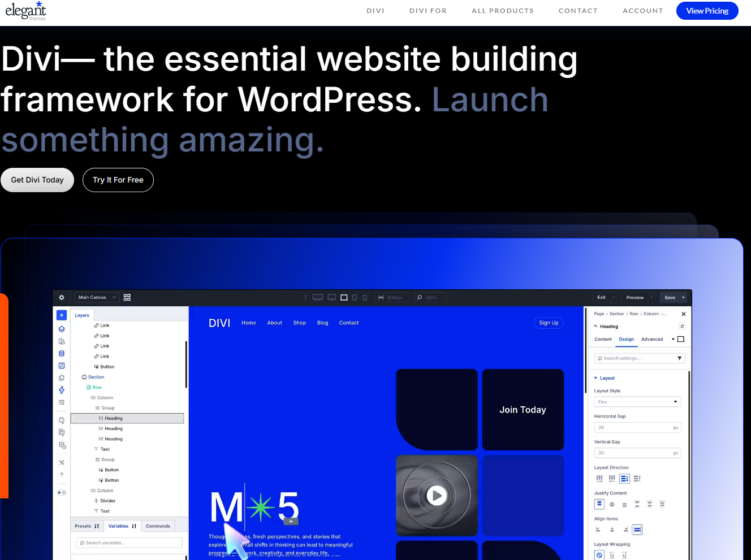This screenshot has height=560, width=751.
Task: Click the square icon right of Advanced tab
Action: pos(681,339)
